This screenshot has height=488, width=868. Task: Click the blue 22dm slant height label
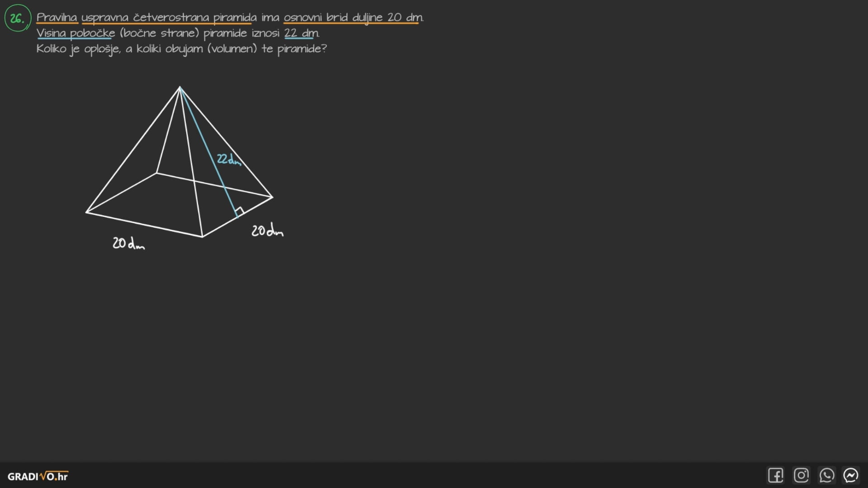pyautogui.click(x=228, y=160)
